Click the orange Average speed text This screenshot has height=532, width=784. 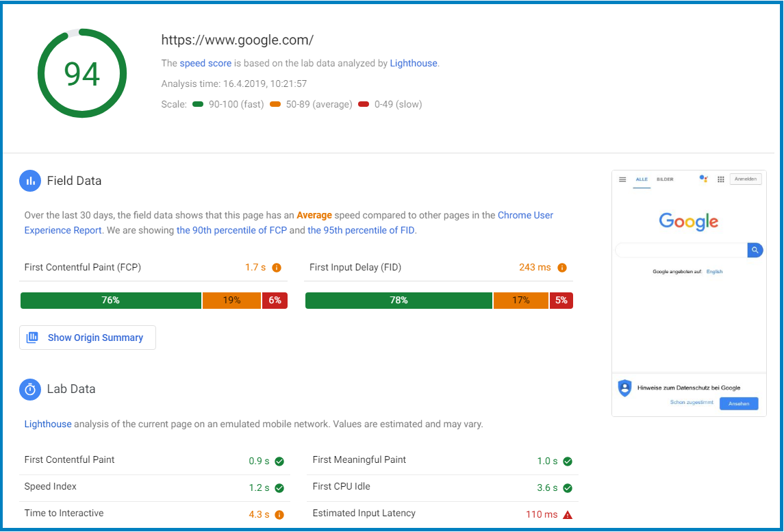click(314, 216)
